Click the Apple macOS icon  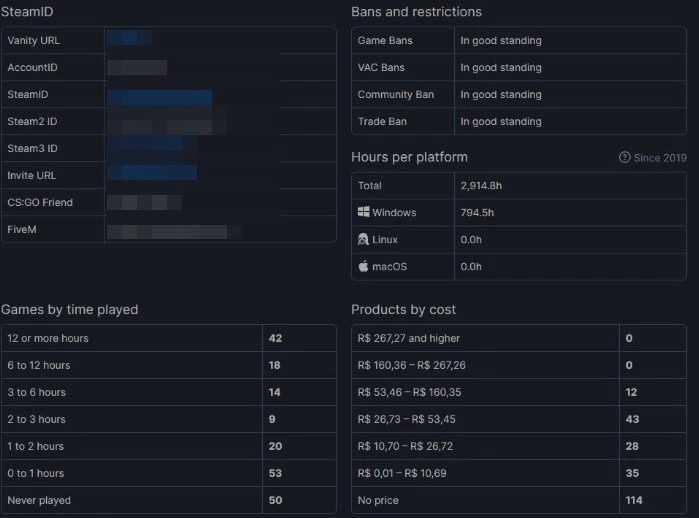[x=363, y=266]
